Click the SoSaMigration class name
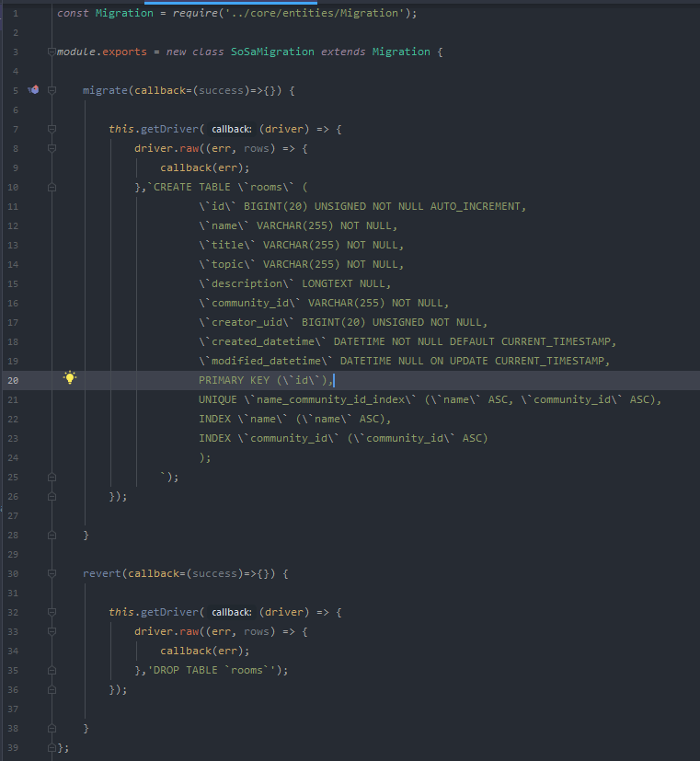The image size is (700, 761). click(272, 52)
